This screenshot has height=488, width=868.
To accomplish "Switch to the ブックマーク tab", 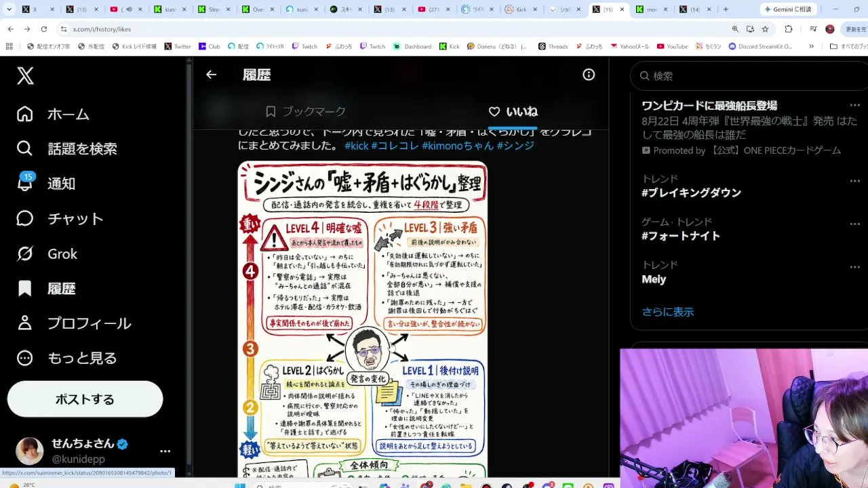I will pos(306,111).
